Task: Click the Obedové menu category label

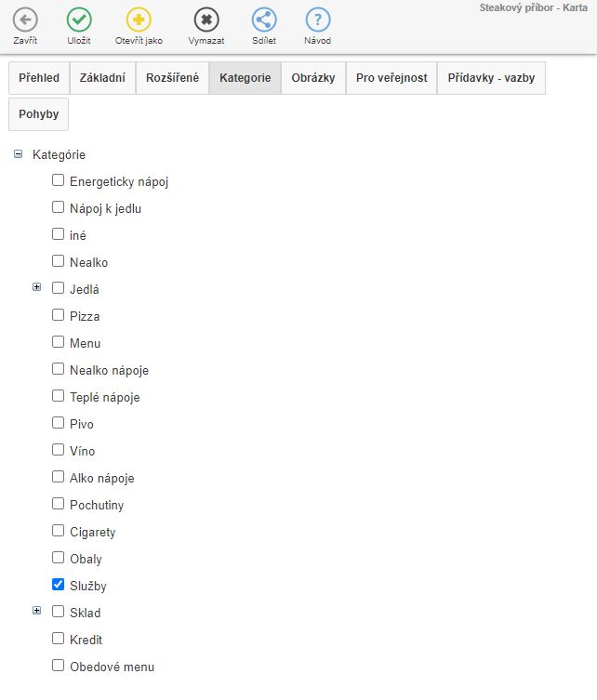Action: (x=112, y=667)
